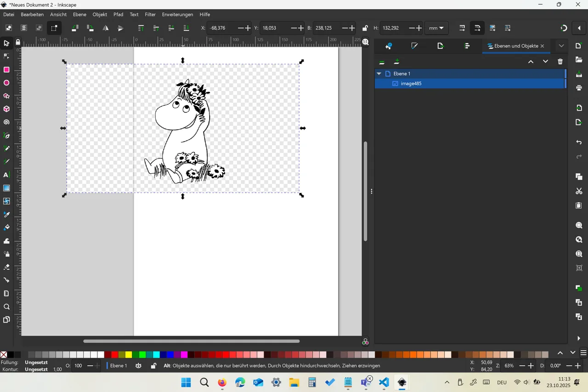Choose the Rectangle tool

(x=6, y=70)
